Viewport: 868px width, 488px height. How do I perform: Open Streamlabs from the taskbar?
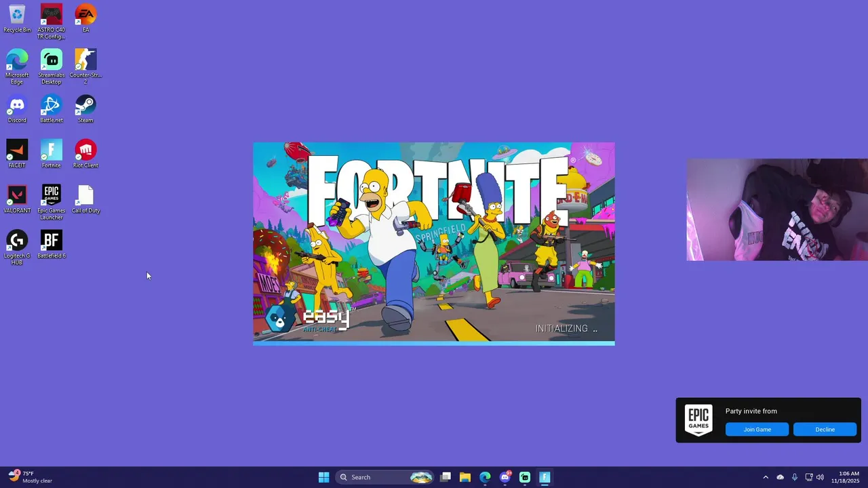(x=525, y=477)
